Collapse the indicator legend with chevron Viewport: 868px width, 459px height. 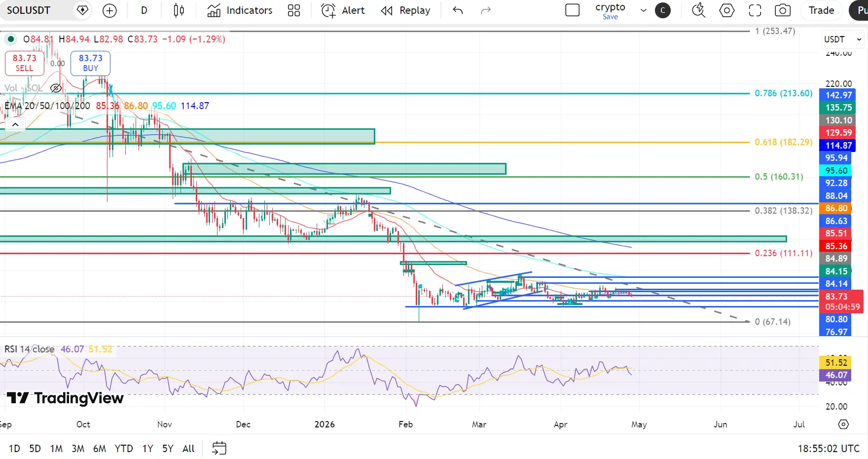(15, 124)
